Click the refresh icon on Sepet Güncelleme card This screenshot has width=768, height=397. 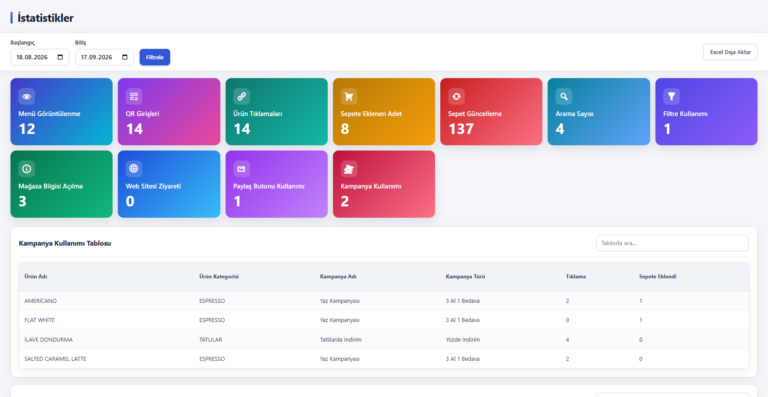(456, 96)
